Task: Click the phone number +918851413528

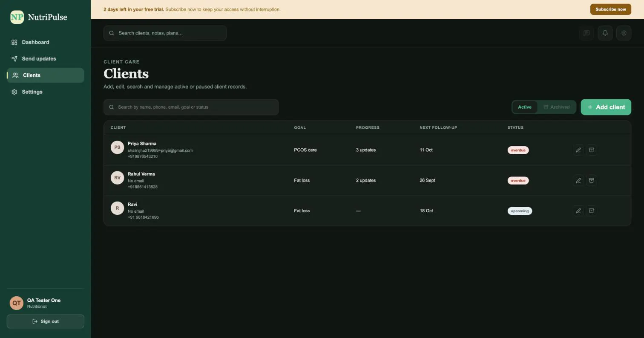Action: coord(143,187)
